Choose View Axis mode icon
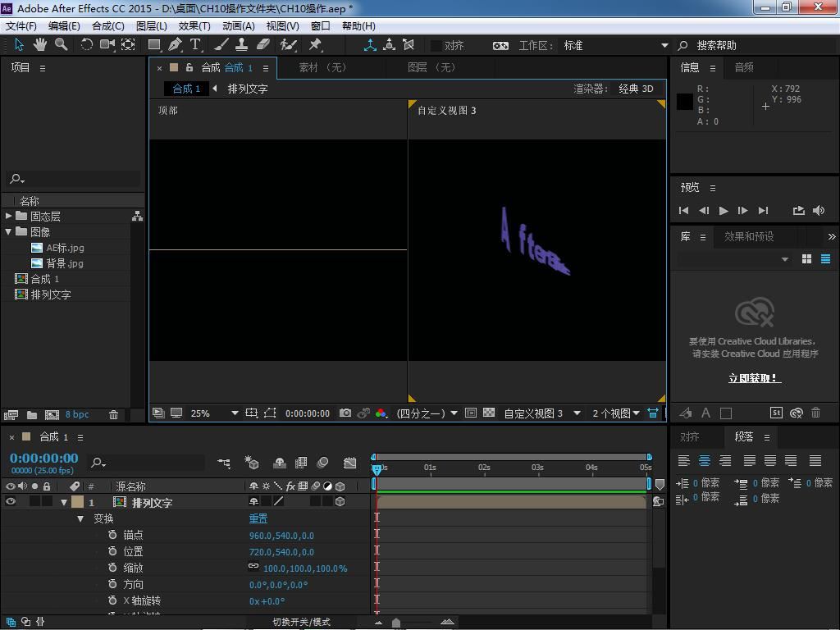840x630 pixels. click(409, 45)
